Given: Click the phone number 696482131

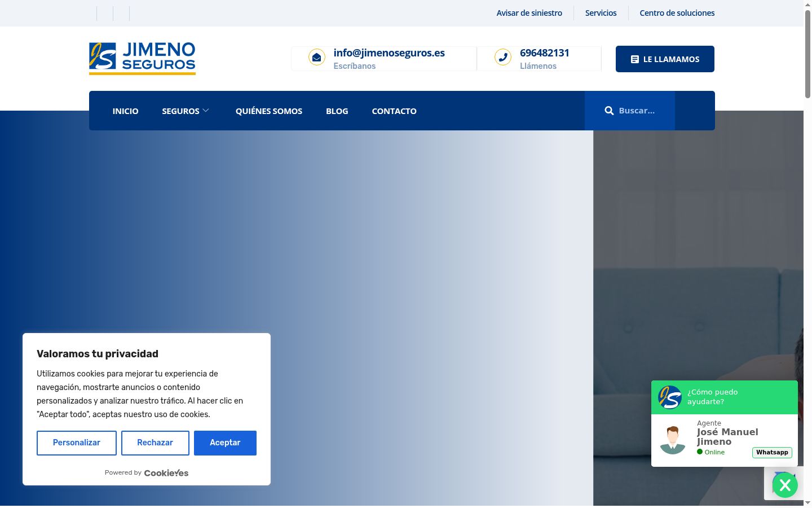Looking at the screenshot, I should [x=545, y=52].
